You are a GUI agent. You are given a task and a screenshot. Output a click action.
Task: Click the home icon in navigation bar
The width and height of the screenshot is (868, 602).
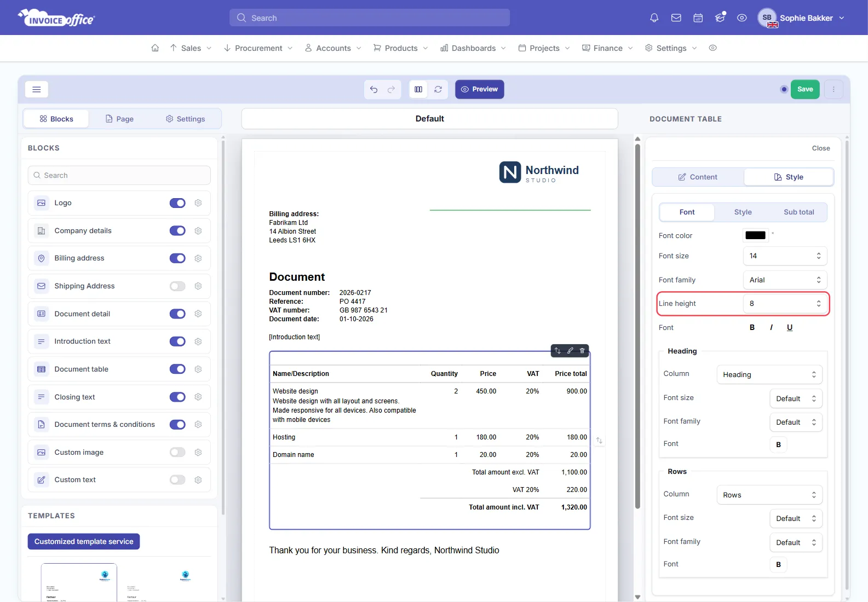[155, 48]
